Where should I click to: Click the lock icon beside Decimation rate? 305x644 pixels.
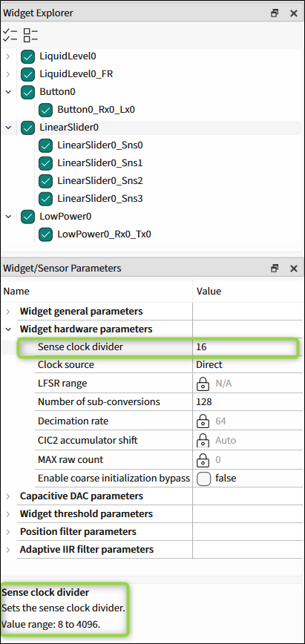[x=203, y=421]
